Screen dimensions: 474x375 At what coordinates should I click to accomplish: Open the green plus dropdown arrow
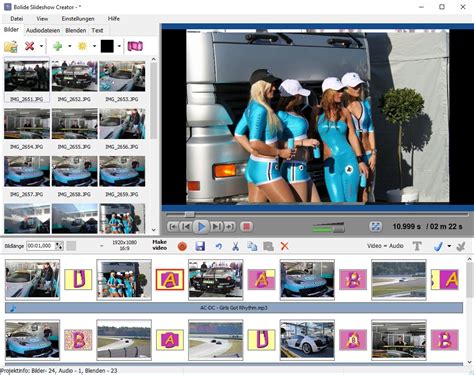point(70,46)
